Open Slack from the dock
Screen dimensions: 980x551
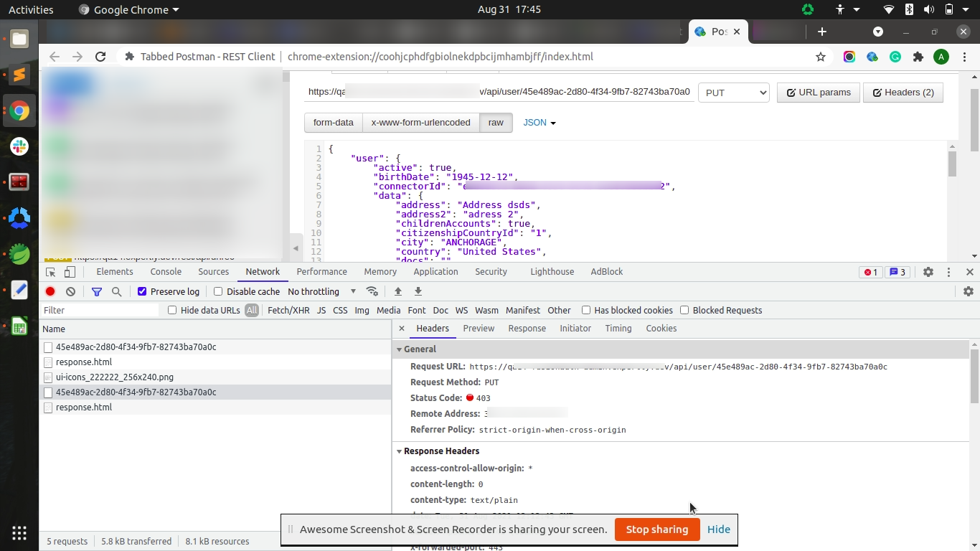pos(19,146)
